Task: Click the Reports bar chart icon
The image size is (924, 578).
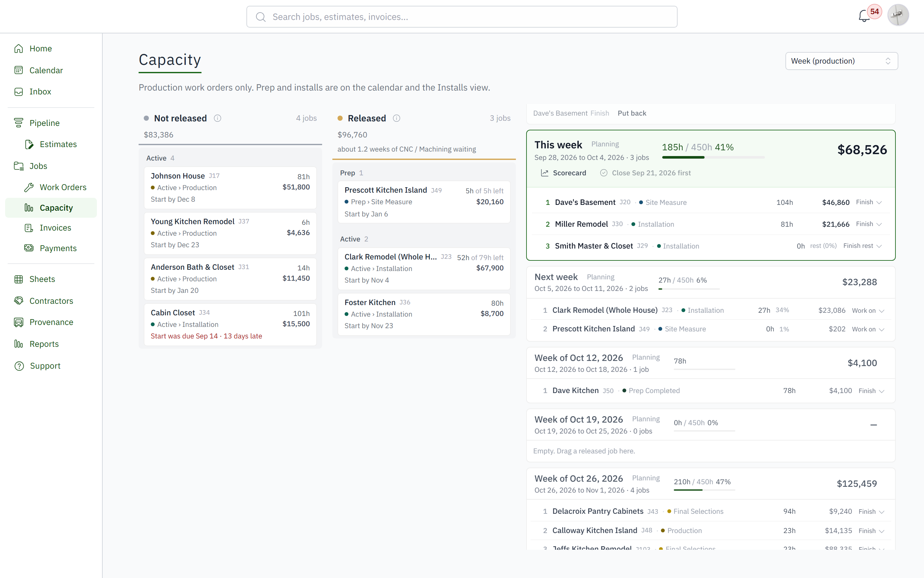Action: tap(19, 344)
